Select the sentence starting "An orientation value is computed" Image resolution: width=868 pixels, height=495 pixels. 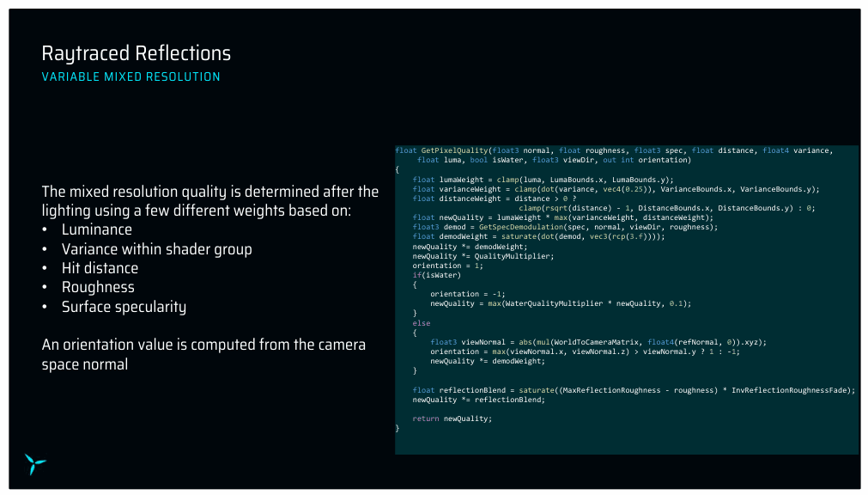[x=203, y=354]
